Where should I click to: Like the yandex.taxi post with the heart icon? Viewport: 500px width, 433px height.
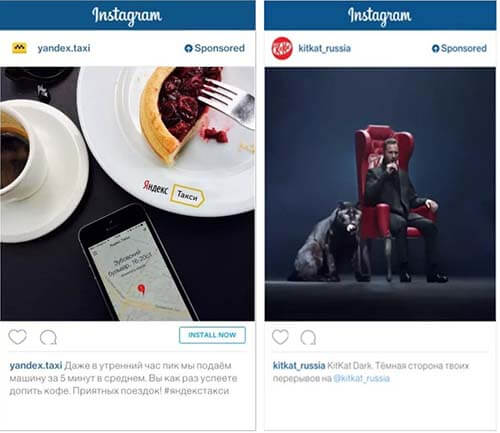[17, 337]
